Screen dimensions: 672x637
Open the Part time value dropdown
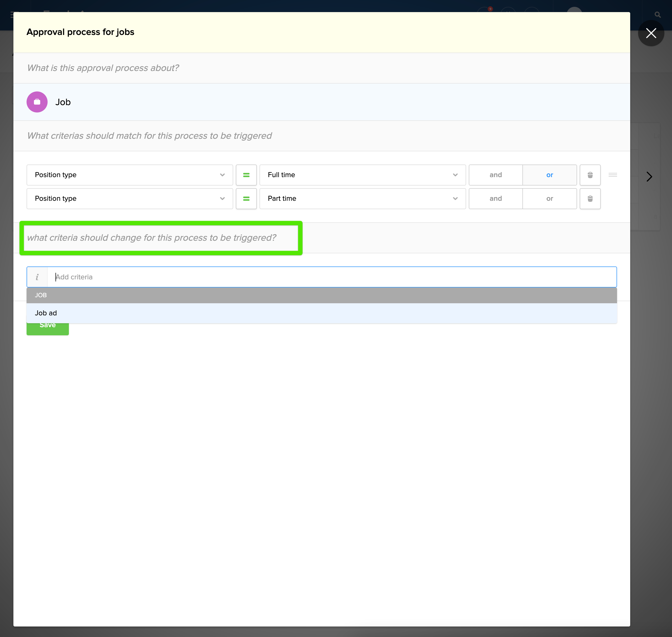pyautogui.click(x=362, y=199)
